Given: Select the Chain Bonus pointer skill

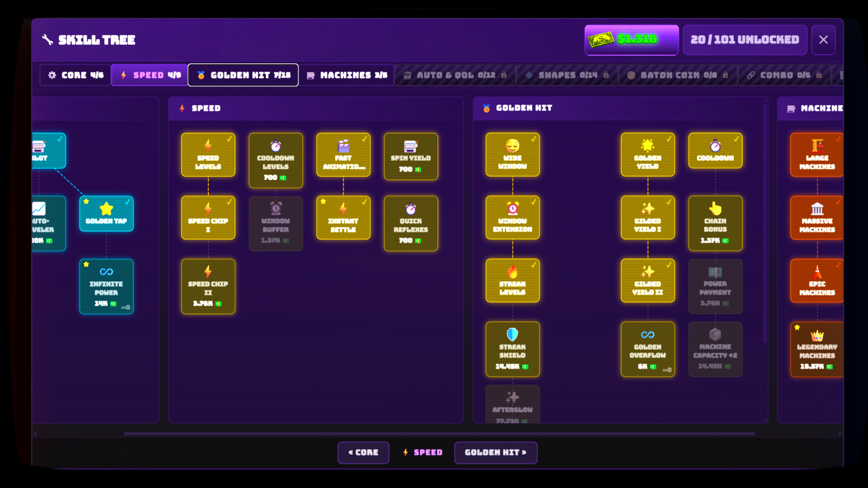Looking at the screenshot, I should pyautogui.click(x=715, y=223).
